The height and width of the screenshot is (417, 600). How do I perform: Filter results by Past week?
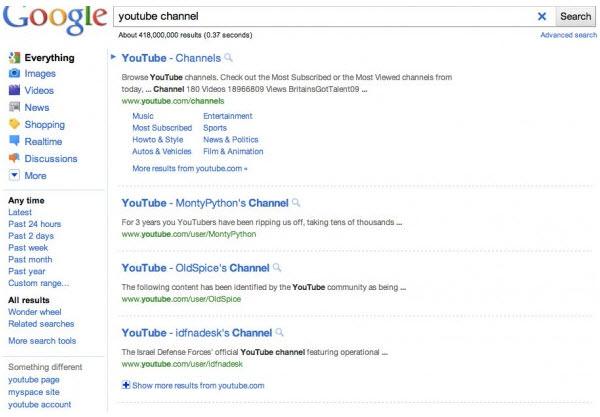click(28, 248)
